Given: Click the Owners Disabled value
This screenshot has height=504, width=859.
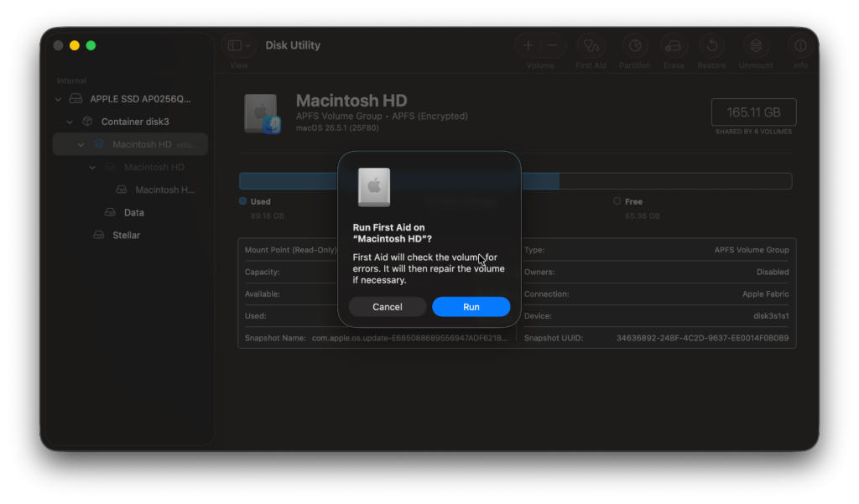Looking at the screenshot, I should (x=773, y=273).
